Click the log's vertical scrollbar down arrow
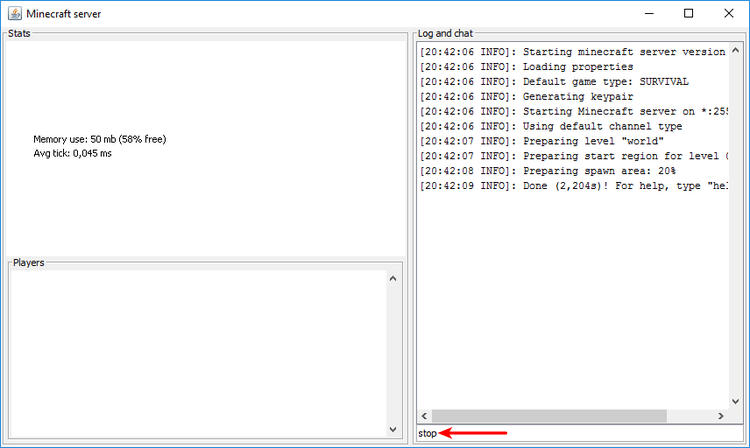Image resolution: width=750 pixels, height=448 pixels. (736, 402)
